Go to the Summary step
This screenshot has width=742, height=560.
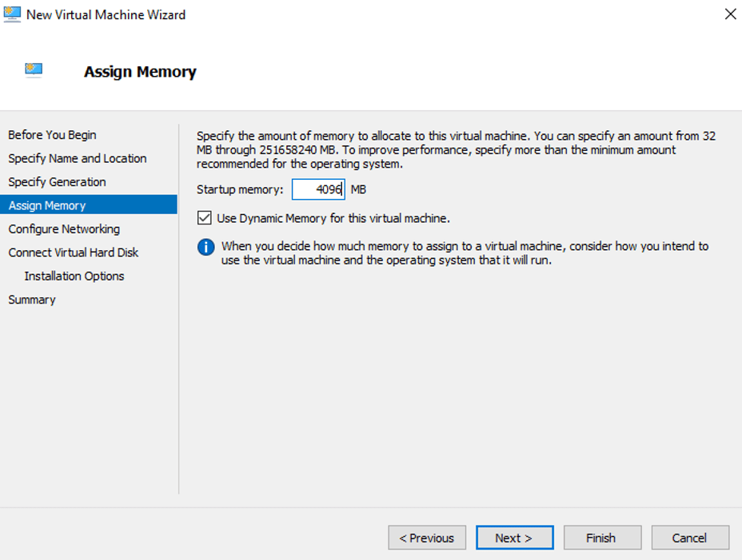[x=32, y=300]
